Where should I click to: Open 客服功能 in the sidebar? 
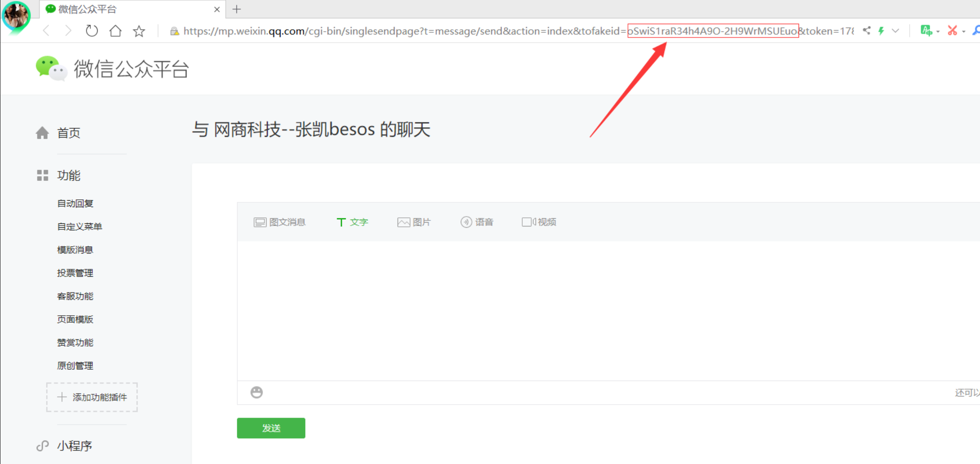[75, 296]
